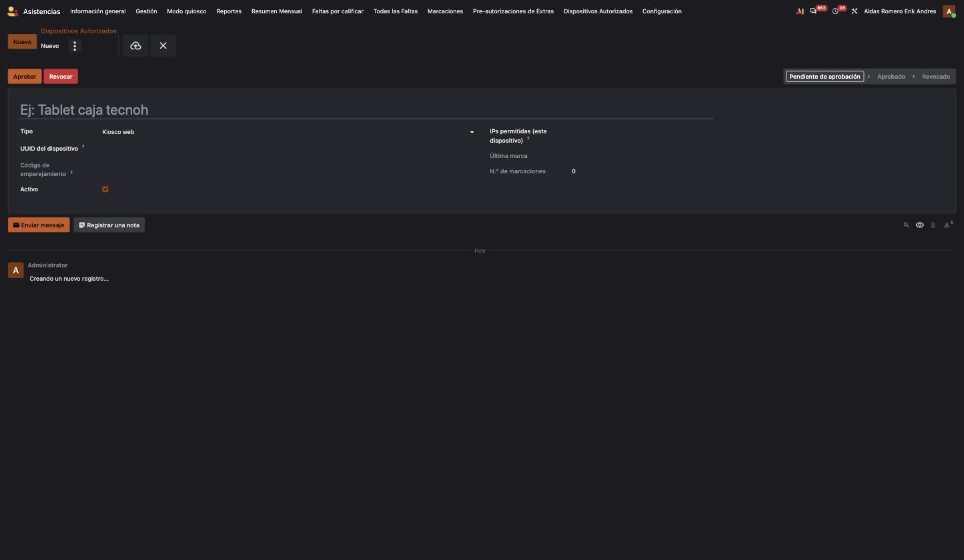Open the three-dot actions menu
Image resolution: width=964 pixels, height=560 pixels.
coord(75,46)
